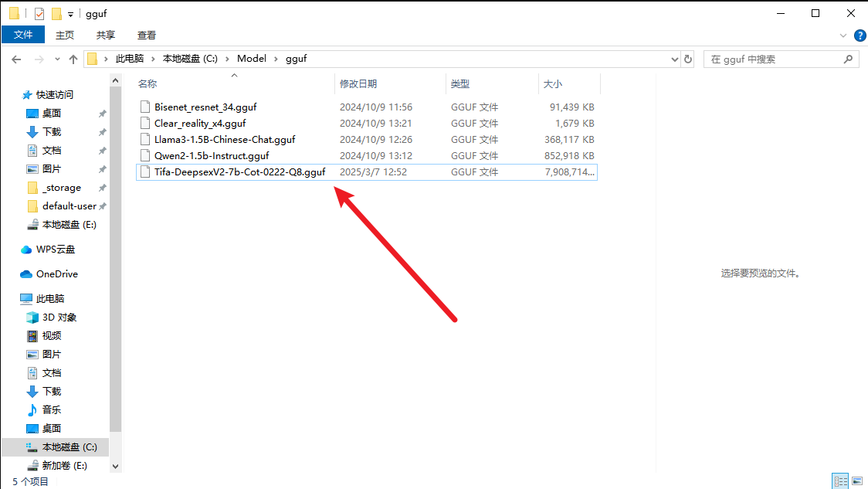Open address bar history dropdown
Image resolution: width=868 pixels, height=489 pixels.
pos(672,59)
